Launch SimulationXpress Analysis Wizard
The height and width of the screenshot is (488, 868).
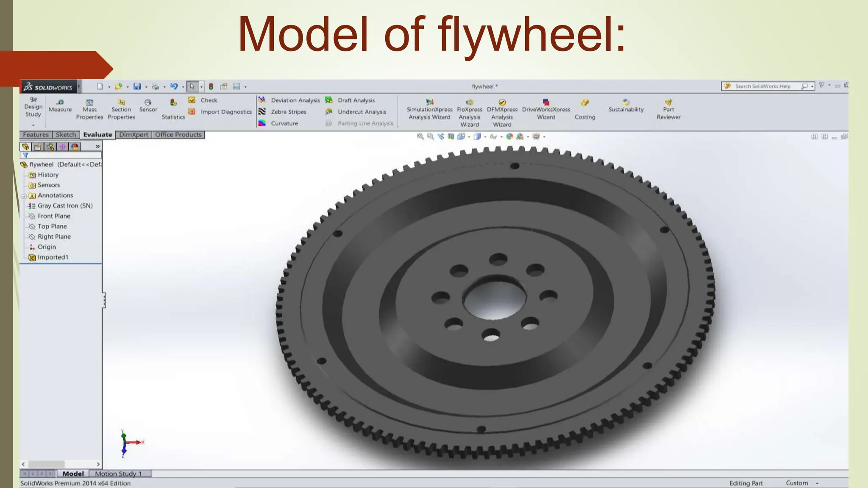(429, 109)
